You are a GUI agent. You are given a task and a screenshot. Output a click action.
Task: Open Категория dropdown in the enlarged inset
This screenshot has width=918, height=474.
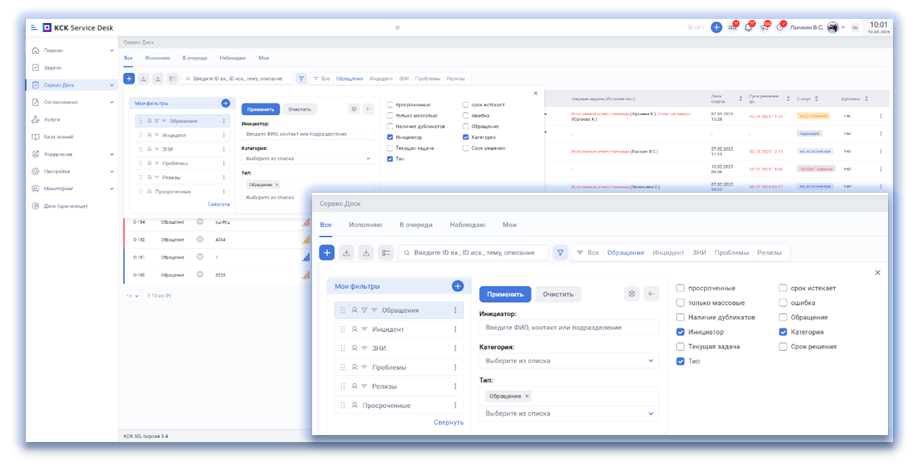(568, 360)
